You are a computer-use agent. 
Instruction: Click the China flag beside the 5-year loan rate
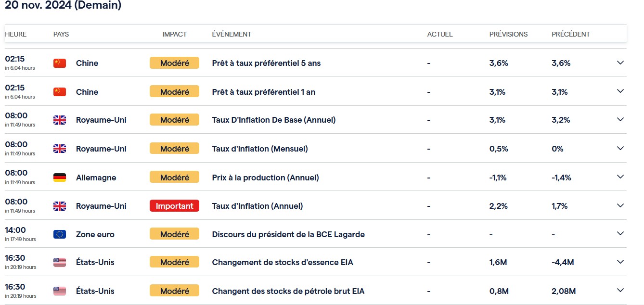59,63
